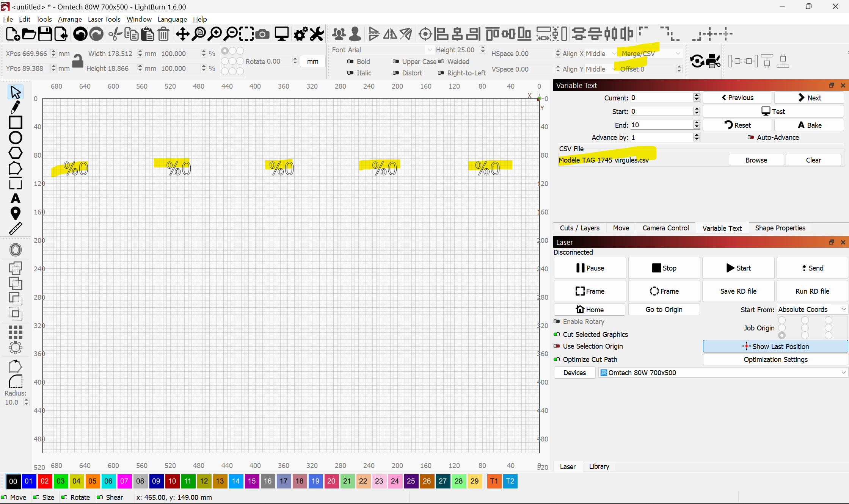Toggle Cut Selected Graphics switch

(557, 334)
